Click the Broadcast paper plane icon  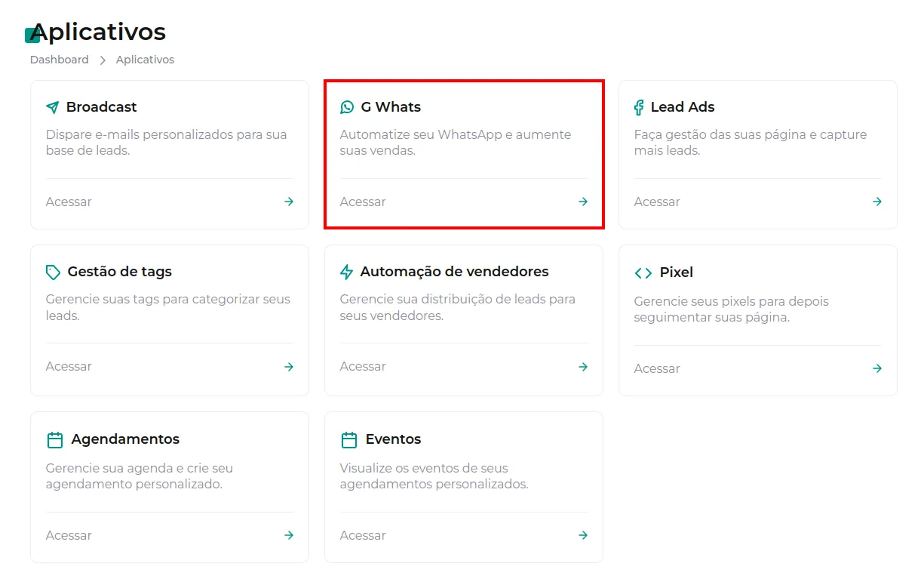coord(52,107)
